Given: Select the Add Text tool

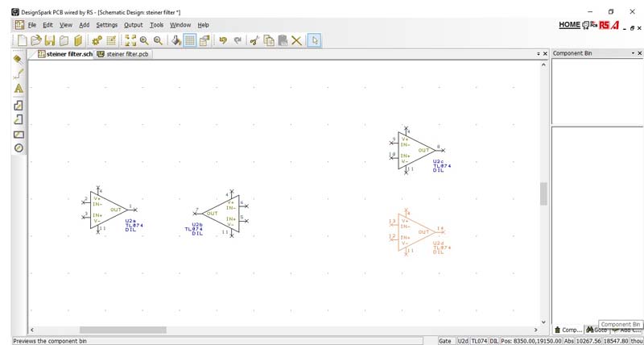Looking at the screenshot, I should 18,89.
